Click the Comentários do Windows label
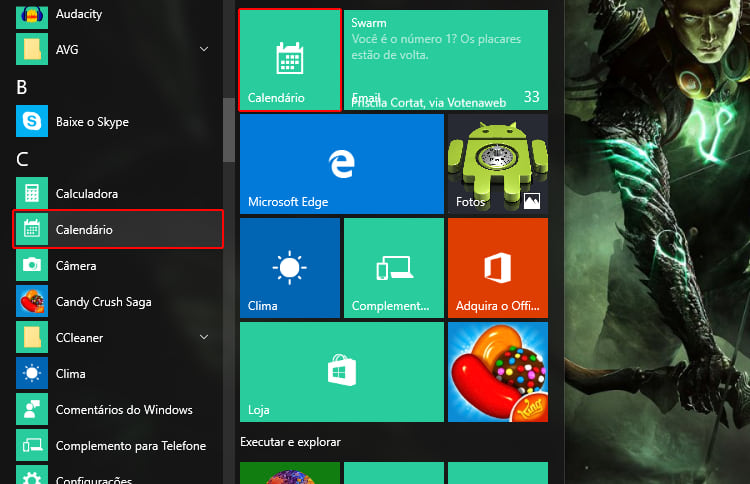The width and height of the screenshot is (750, 484). click(x=124, y=410)
